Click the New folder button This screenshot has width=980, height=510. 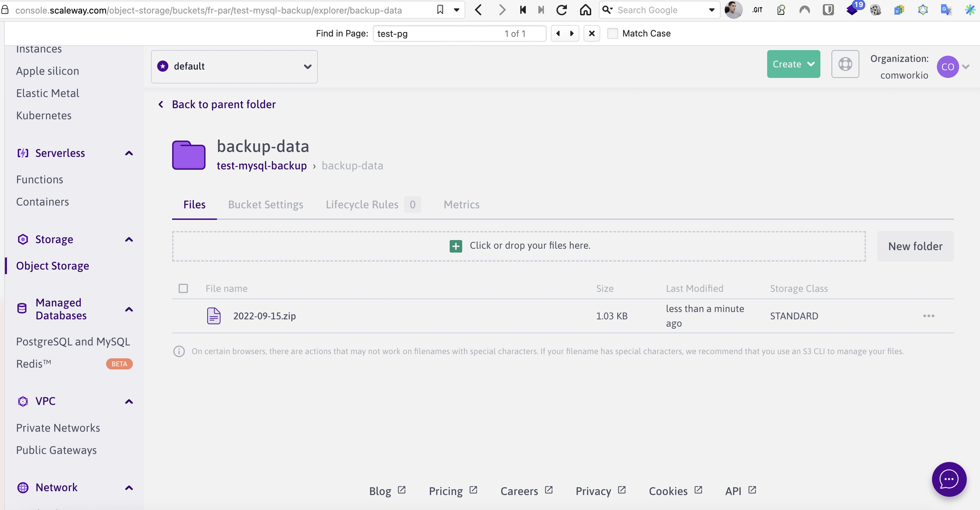pos(915,246)
